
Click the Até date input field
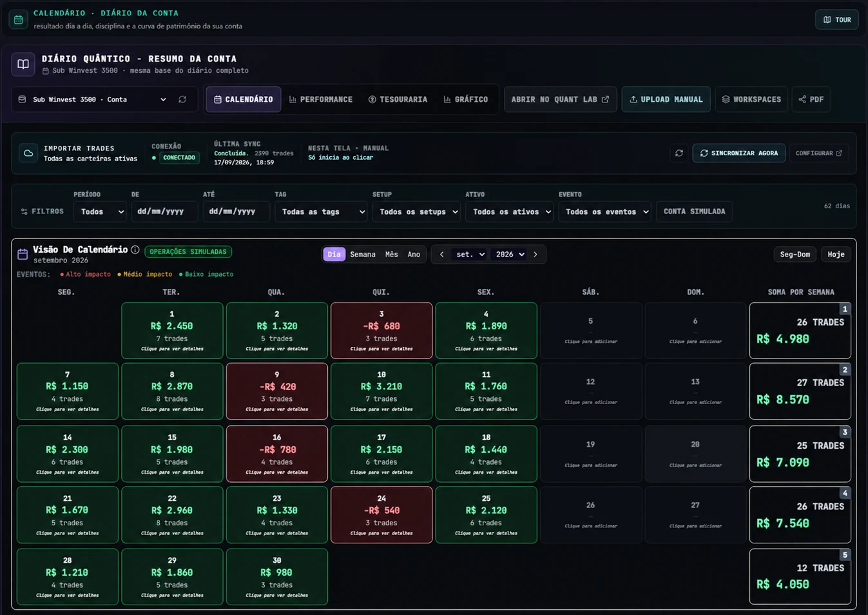coord(236,211)
